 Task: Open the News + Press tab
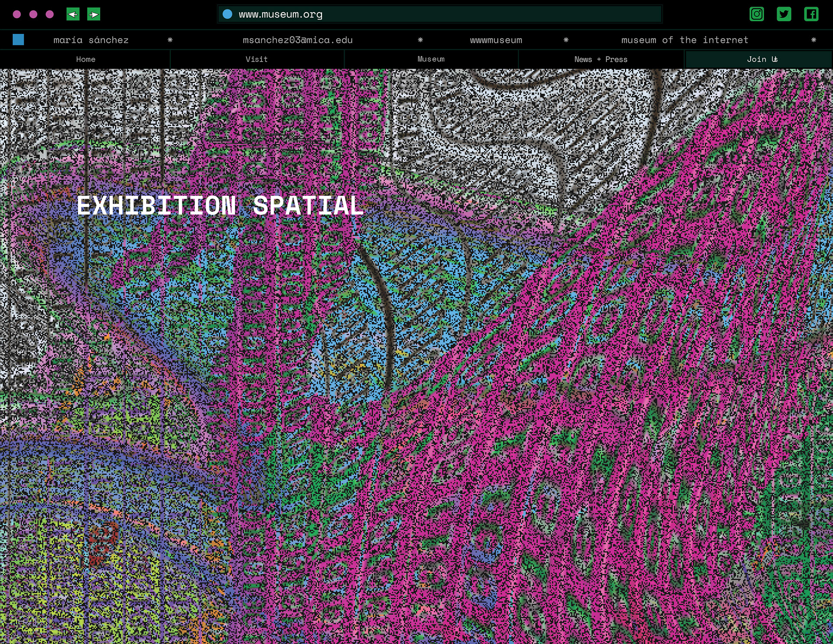coord(601,59)
